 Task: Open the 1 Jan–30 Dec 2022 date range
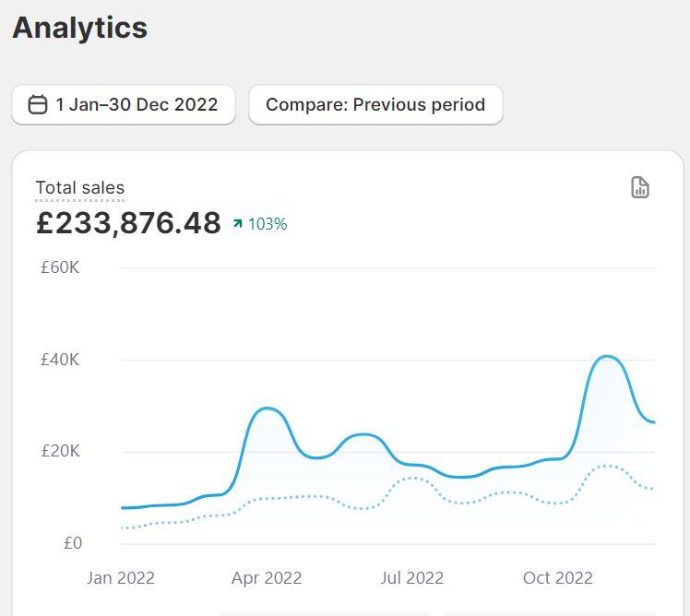point(124,105)
